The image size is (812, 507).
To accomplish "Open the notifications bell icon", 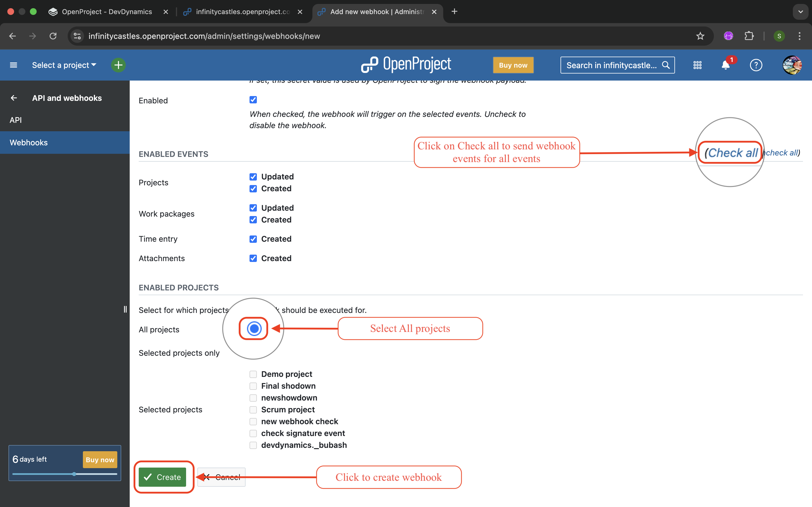I will tap(725, 65).
